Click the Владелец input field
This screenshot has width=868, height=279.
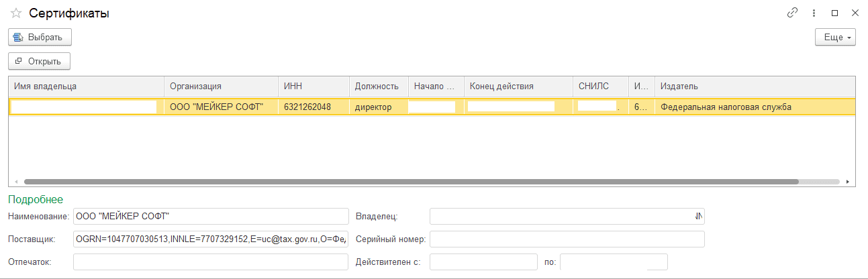click(567, 216)
